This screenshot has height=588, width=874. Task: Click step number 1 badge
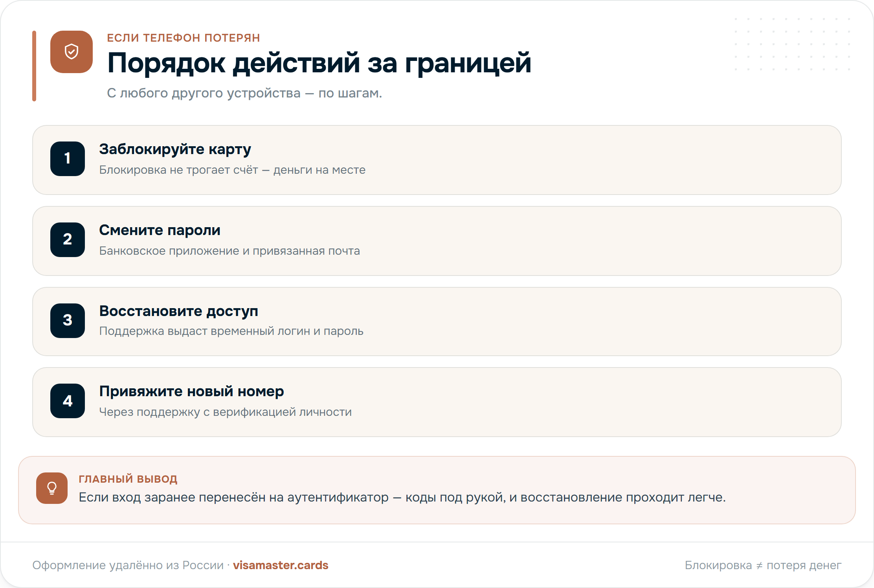pyautogui.click(x=68, y=159)
